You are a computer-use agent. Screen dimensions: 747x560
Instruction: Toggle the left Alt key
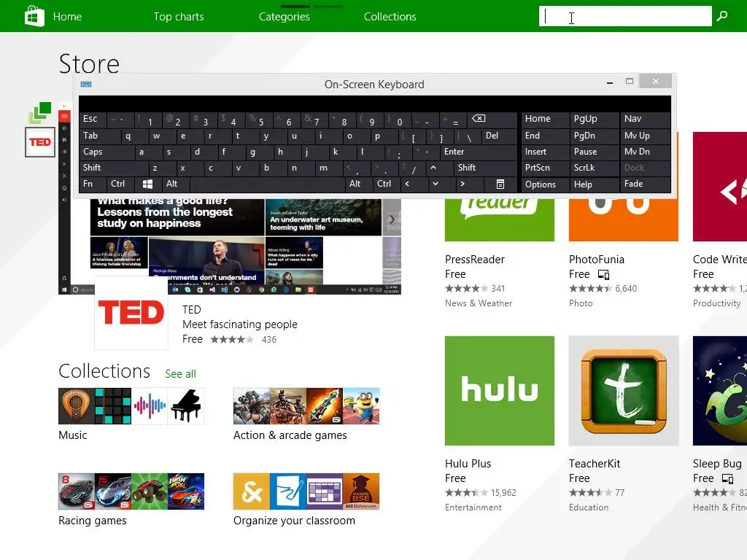[176, 184]
